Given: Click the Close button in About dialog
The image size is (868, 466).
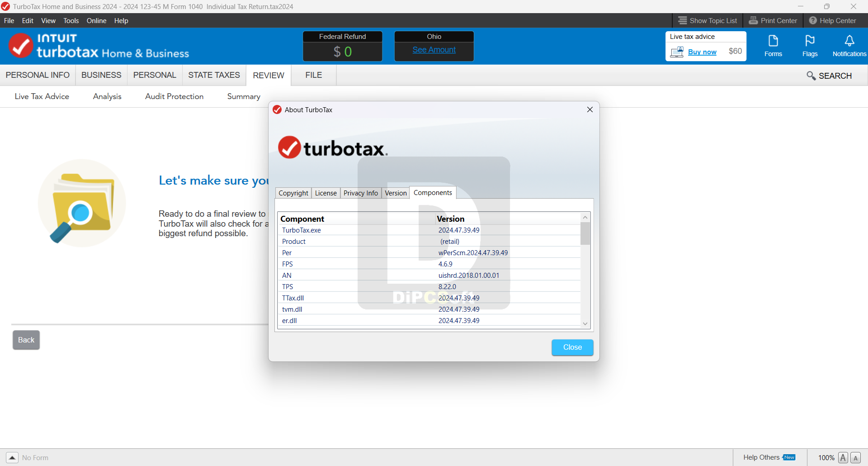Looking at the screenshot, I should click(572, 347).
